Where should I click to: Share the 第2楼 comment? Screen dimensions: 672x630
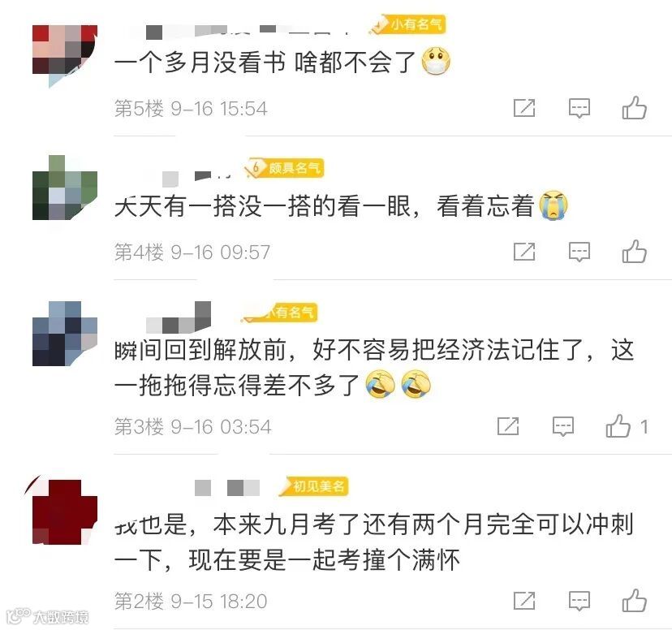click(524, 601)
